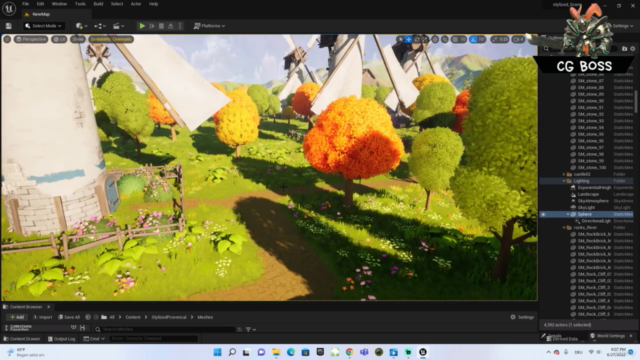The height and width of the screenshot is (360, 640).
Task: Toggle visibility eye of the Sphere actor
Action: point(543,214)
